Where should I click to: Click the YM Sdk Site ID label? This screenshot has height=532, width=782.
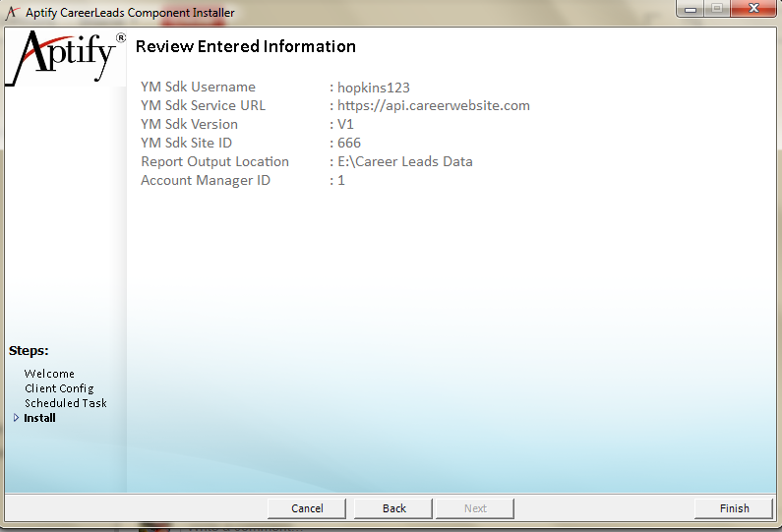(187, 144)
